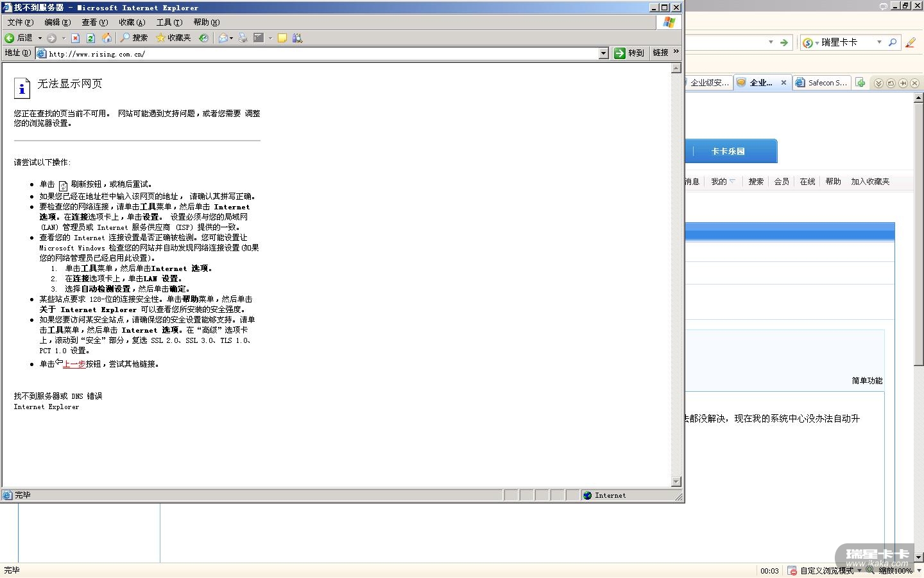
Task: Switch to the Safecon S… tab in background browser
Action: [x=823, y=83]
